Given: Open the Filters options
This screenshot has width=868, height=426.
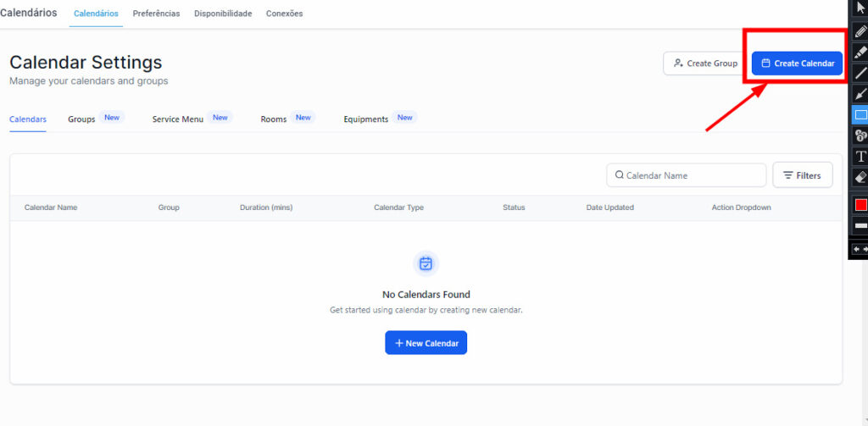Looking at the screenshot, I should 802,175.
